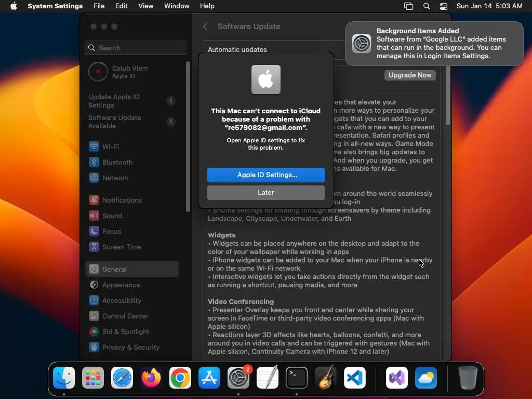Open Weather app from the Dock

(426, 378)
